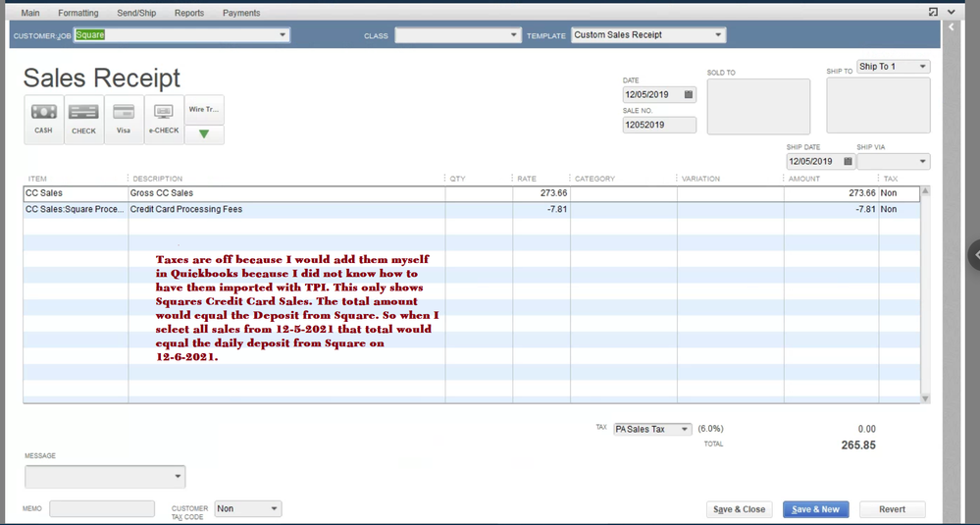This screenshot has height=525, width=980.
Task: Choose the Visa payment icon
Action: pos(124,119)
